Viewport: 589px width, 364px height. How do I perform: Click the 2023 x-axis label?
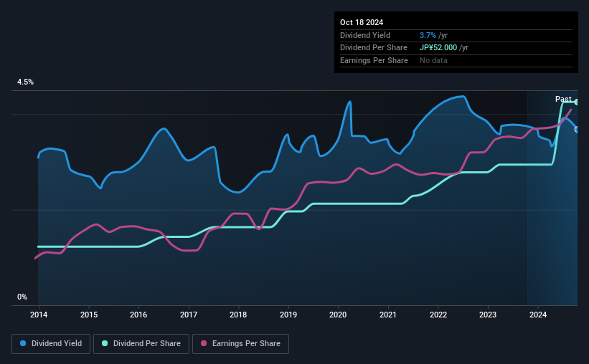tap(488, 315)
